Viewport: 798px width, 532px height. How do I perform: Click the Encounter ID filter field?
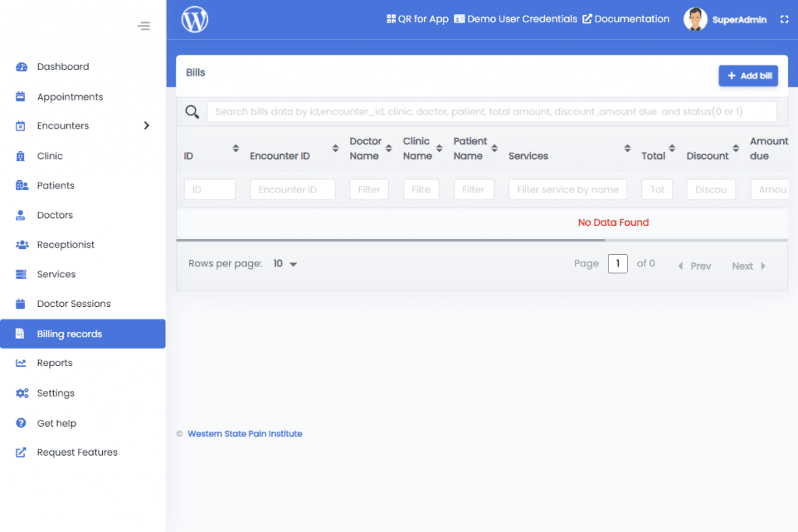click(293, 189)
